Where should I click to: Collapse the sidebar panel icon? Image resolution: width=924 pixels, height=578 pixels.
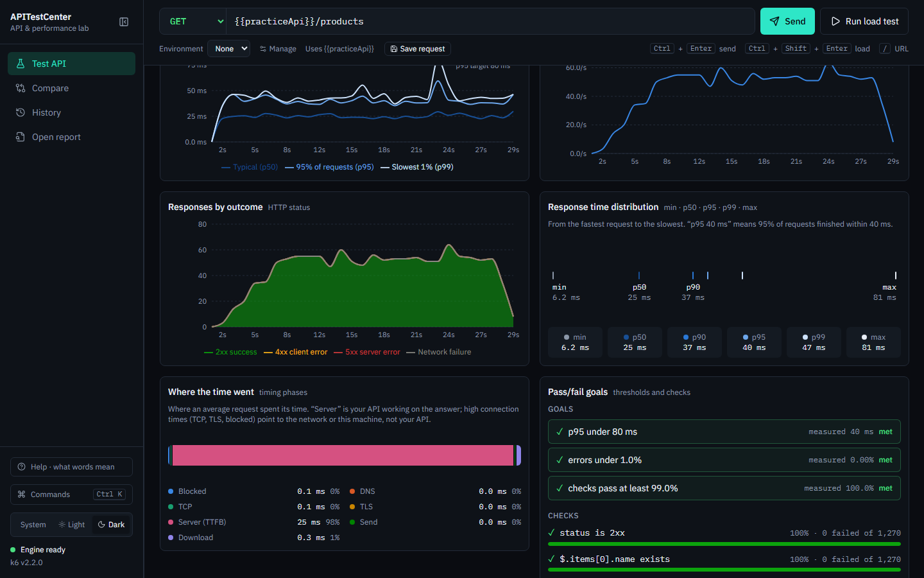tap(124, 22)
